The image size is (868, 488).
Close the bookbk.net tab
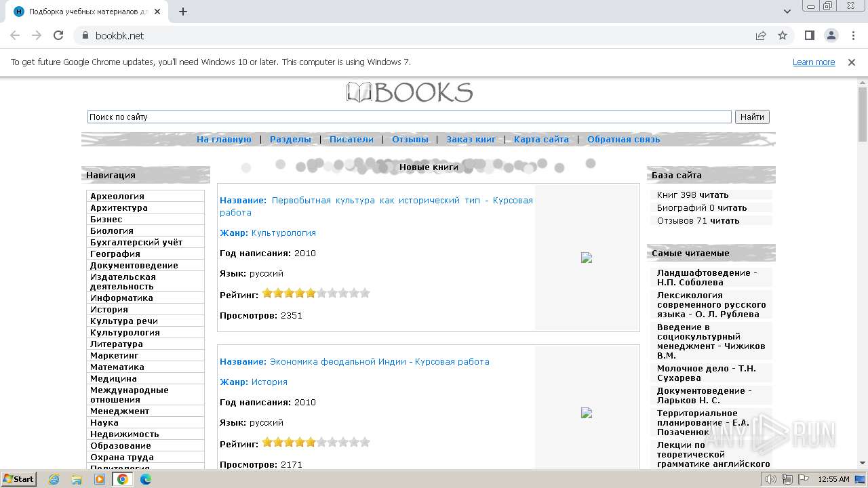(x=157, y=12)
